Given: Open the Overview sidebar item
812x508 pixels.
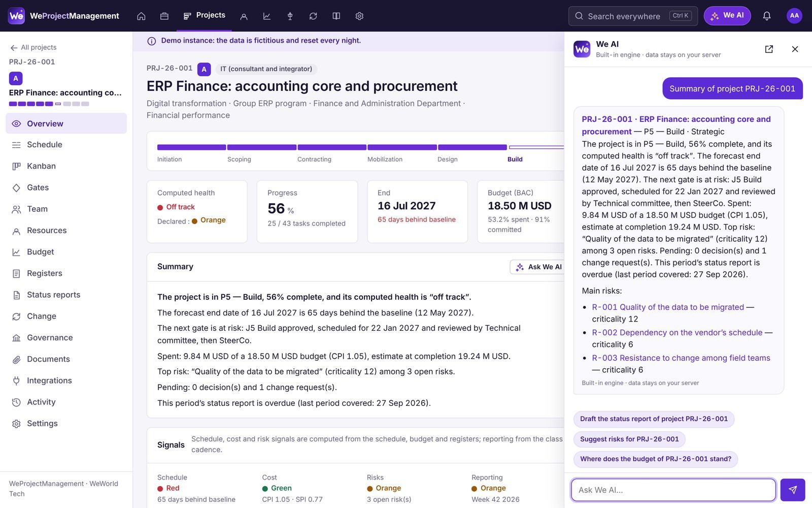Looking at the screenshot, I should tap(66, 123).
